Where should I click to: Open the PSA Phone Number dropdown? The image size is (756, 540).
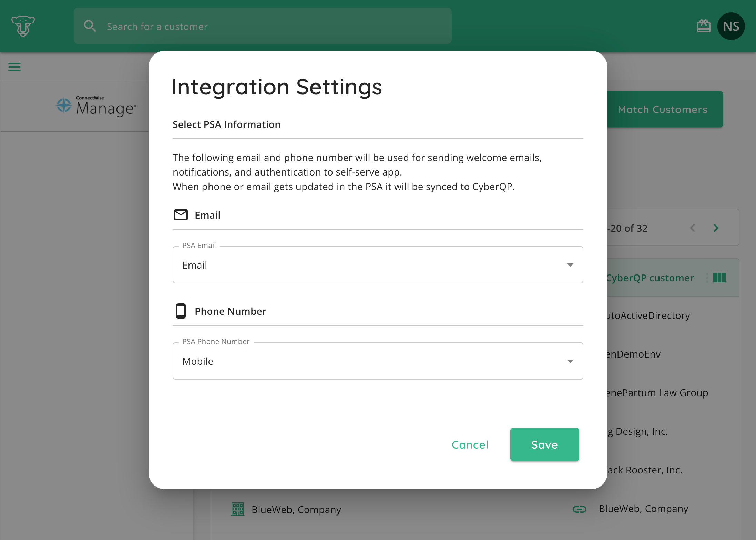377,361
